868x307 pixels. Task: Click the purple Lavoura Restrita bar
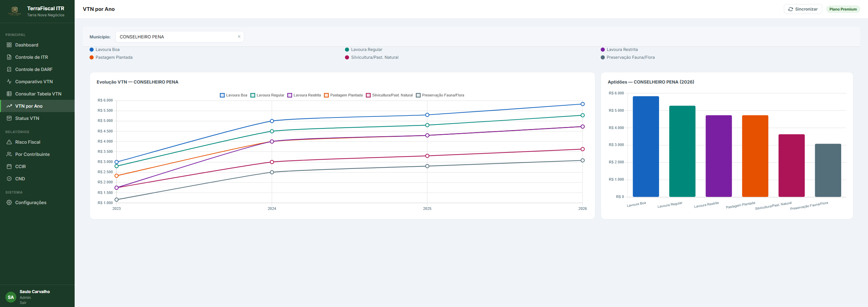pos(718,156)
